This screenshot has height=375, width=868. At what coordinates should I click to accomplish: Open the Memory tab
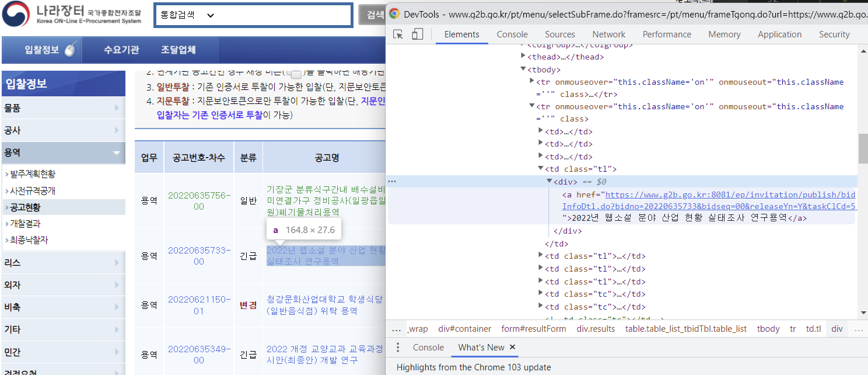click(x=724, y=34)
